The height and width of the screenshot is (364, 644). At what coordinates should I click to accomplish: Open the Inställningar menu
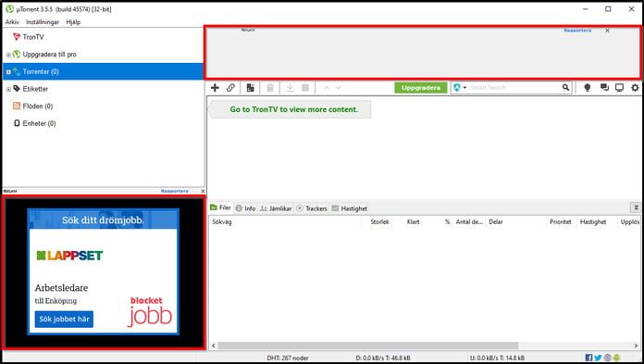coord(43,22)
